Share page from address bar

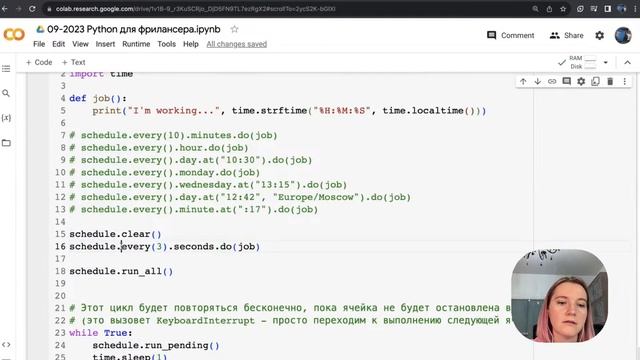(x=549, y=9)
